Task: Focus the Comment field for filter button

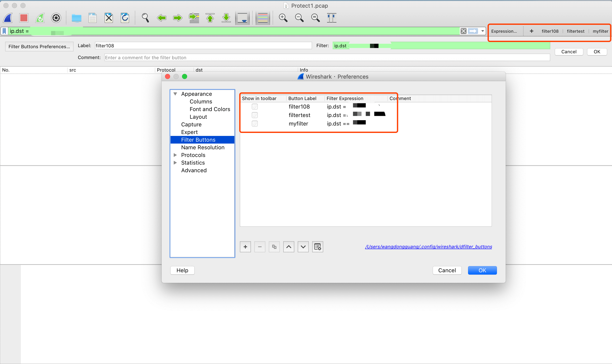Action: [327, 58]
